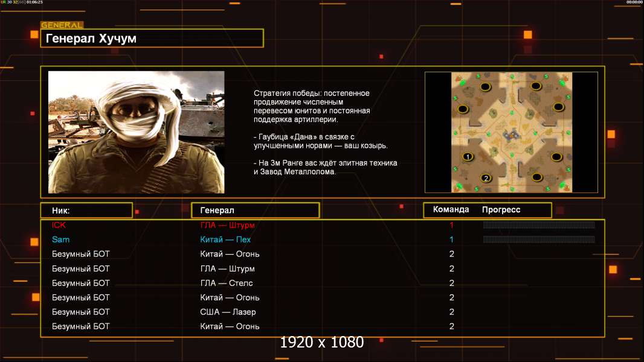Click 'США — Лазер' general entry
The image size is (644, 362).
[x=228, y=312]
